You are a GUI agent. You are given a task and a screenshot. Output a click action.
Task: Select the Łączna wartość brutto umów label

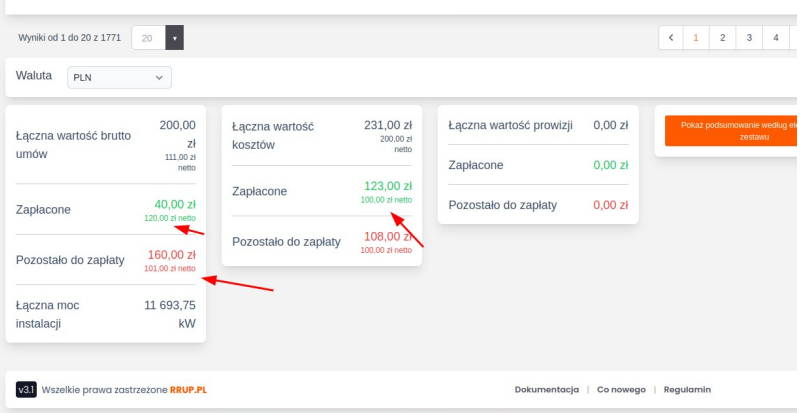click(73, 144)
